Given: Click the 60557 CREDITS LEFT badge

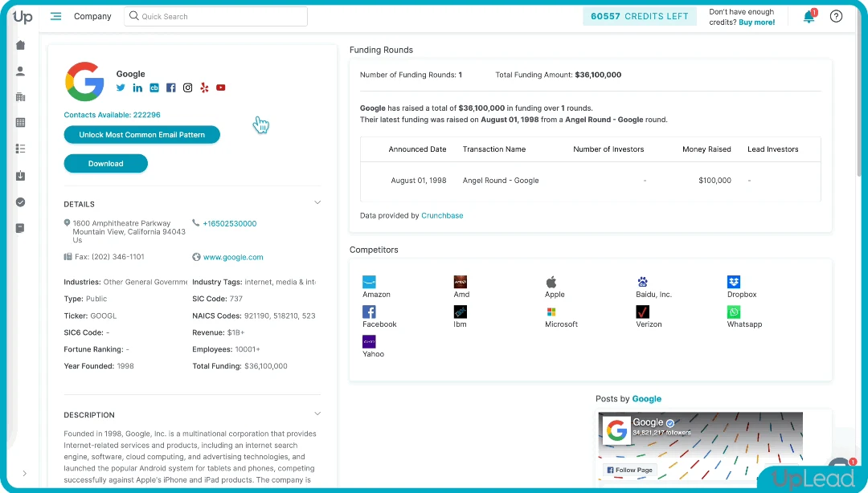Looking at the screenshot, I should coord(640,16).
